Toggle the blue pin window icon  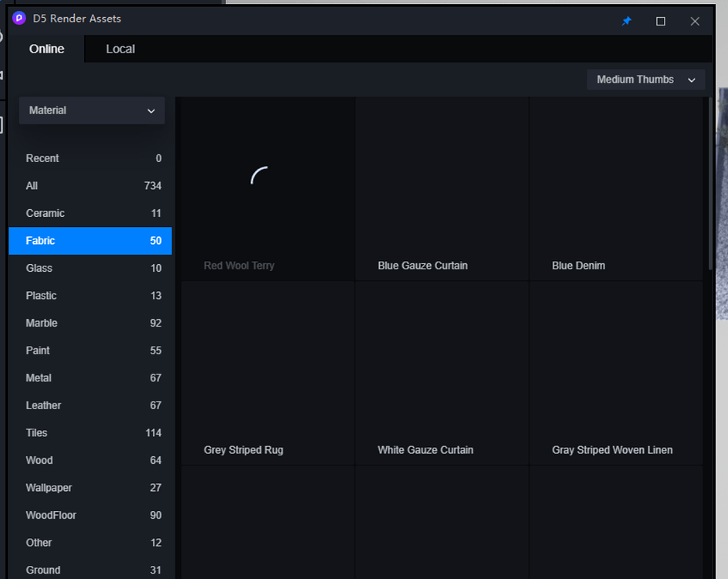point(626,21)
